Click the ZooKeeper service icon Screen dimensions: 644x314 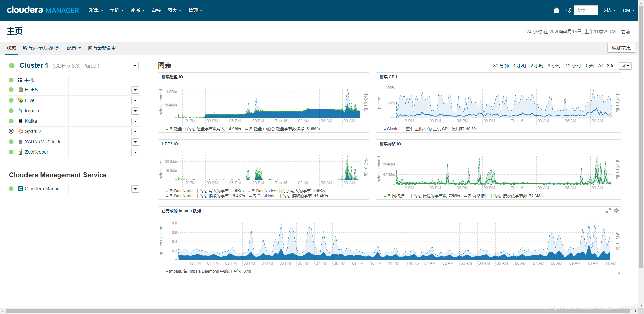pyautogui.click(x=21, y=152)
